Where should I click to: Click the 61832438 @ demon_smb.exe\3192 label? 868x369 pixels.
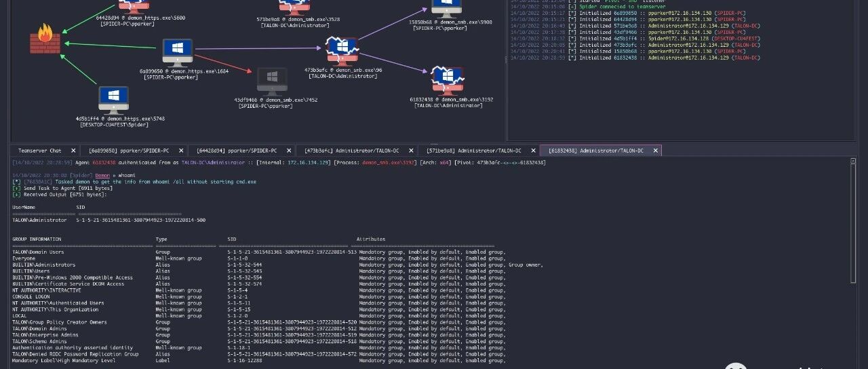pyautogui.click(x=452, y=100)
